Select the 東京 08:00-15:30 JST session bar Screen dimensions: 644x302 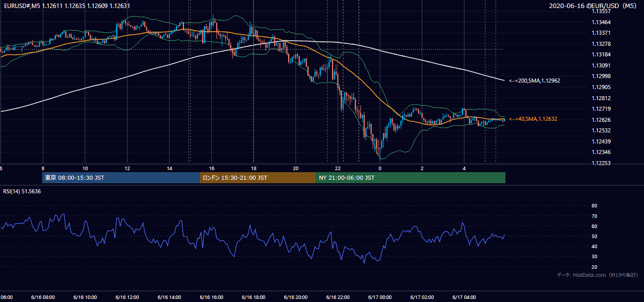121,178
